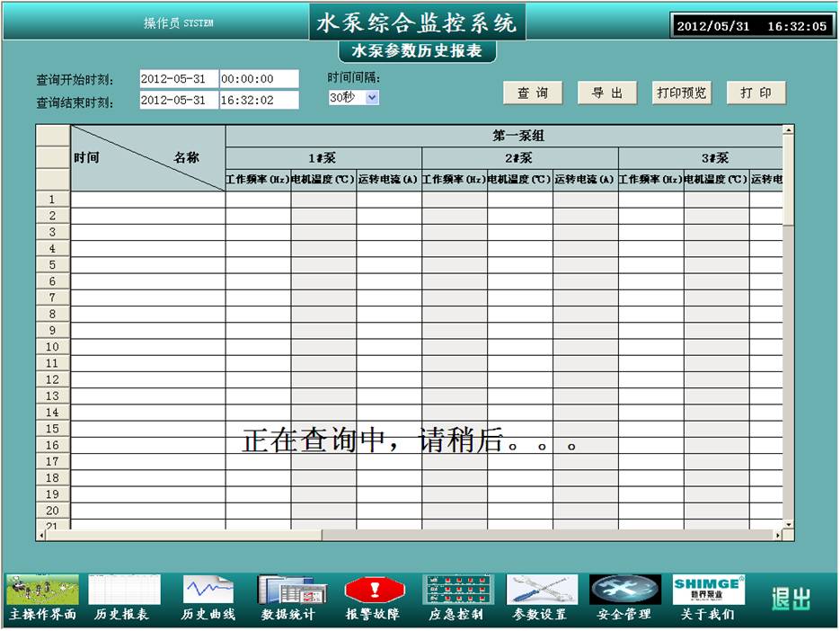Click the table's vertical scrollbar down arrow
This screenshot has height=631, width=840.
(x=788, y=523)
